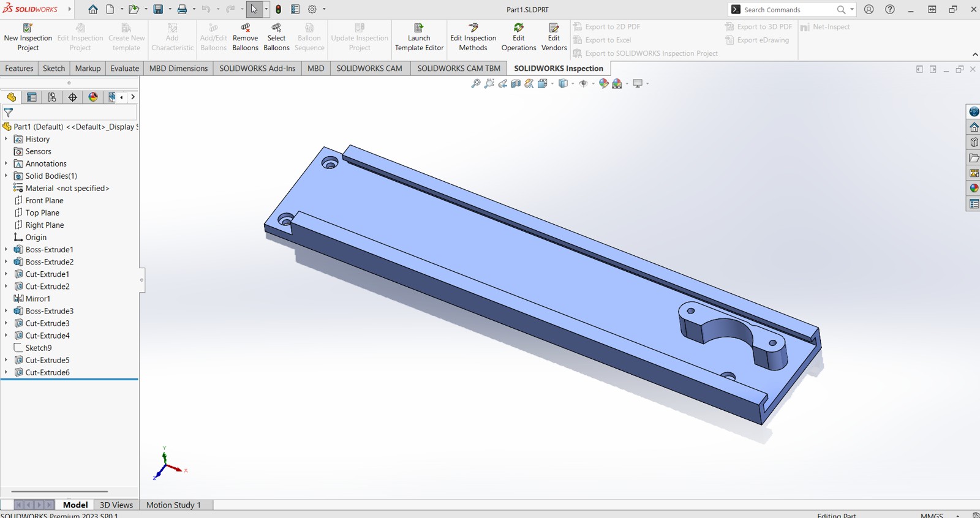
Task: Click Zoom to Area magnifier icon
Action: (x=489, y=83)
